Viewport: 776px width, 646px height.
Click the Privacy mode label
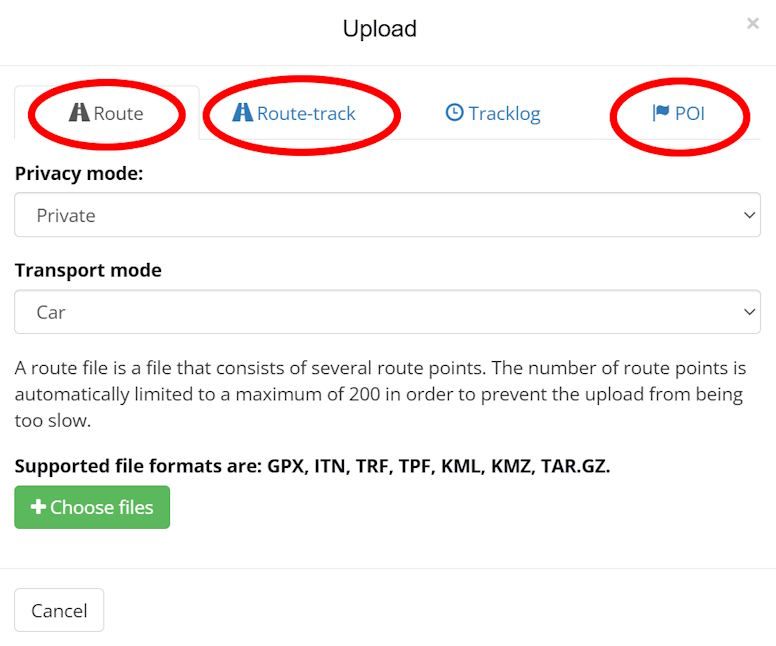[x=79, y=173]
